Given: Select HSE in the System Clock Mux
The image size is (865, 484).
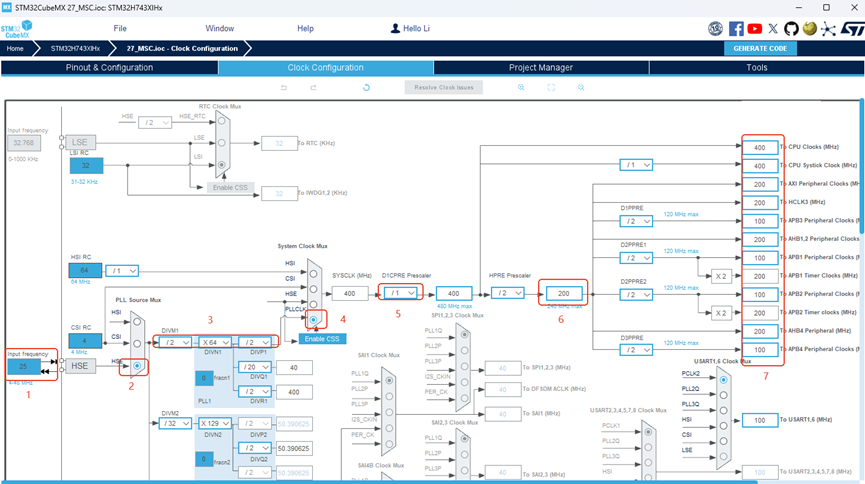Looking at the screenshot, I should pyautogui.click(x=313, y=304).
